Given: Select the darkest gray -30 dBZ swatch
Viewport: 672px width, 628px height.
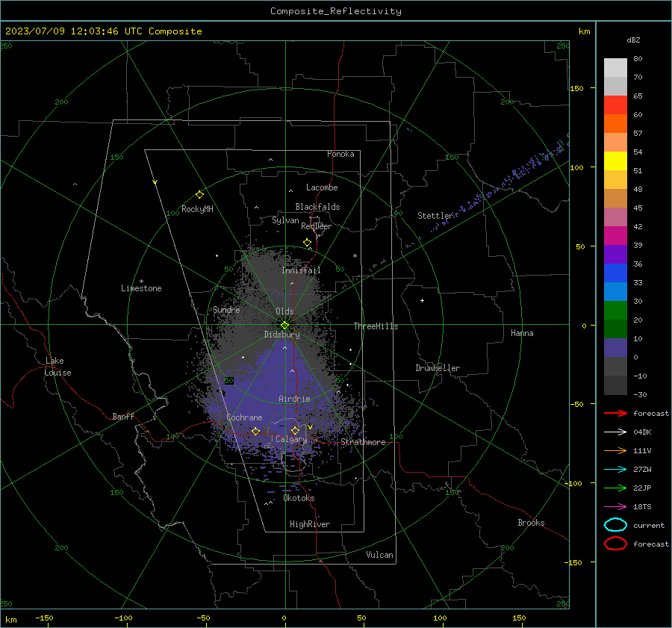Looking at the screenshot, I should [x=615, y=385].
